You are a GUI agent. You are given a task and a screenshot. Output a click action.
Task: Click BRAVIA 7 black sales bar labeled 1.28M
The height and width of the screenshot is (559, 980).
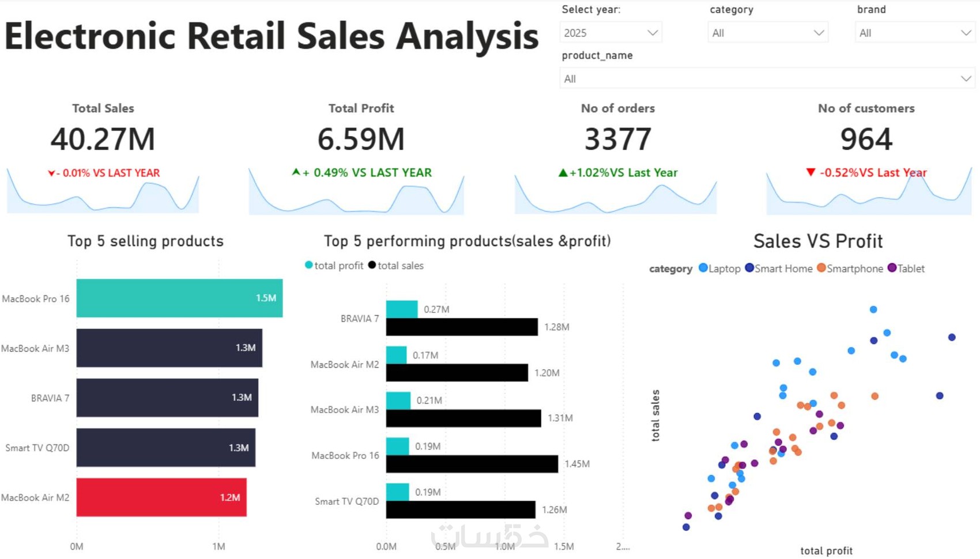462,327
